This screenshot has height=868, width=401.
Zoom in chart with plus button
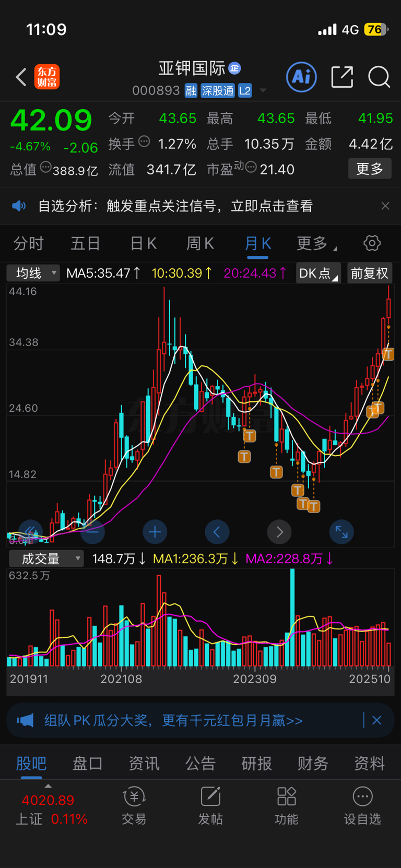point(155,532)
